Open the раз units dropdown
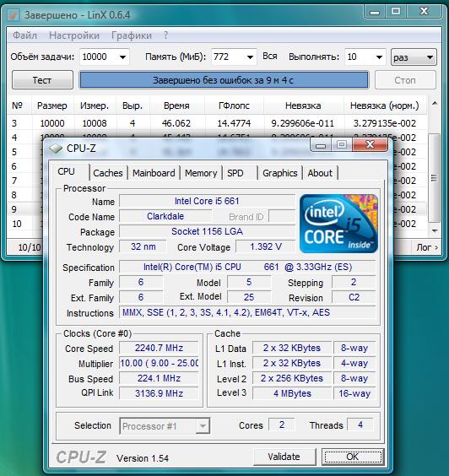Screen dimensions: 449x476 point(414,57)
